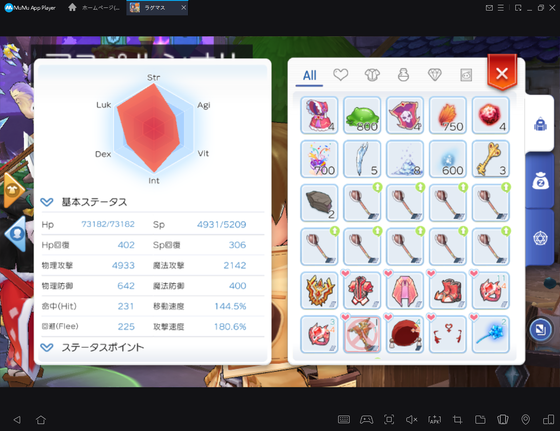Open the zeny money bag side tab

click(540, 181)
